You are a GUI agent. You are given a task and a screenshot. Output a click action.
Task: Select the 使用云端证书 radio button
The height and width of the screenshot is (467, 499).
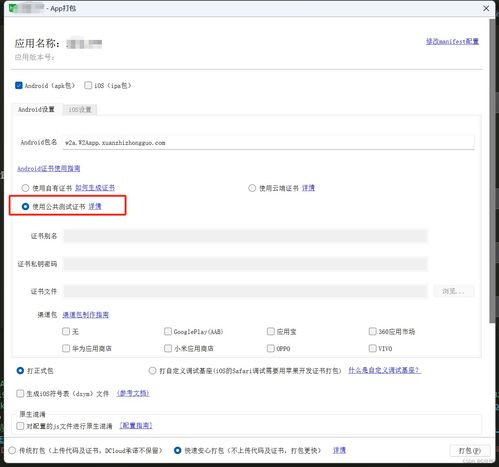(252, 188)
